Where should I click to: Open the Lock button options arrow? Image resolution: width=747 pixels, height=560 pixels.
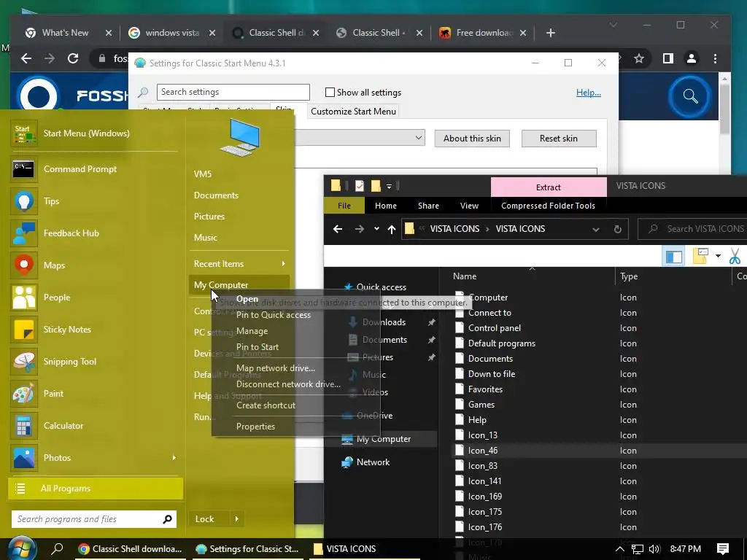click(x=237, y=519)
